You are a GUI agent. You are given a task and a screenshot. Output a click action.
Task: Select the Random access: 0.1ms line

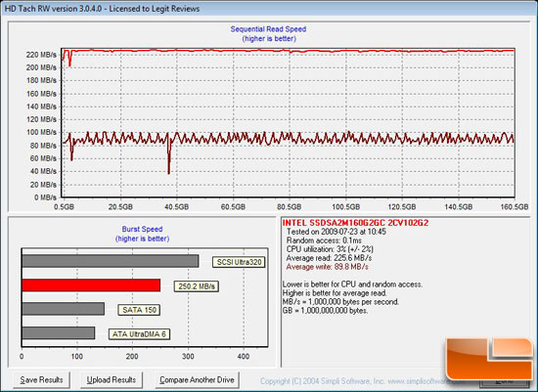tap(324, 240)
